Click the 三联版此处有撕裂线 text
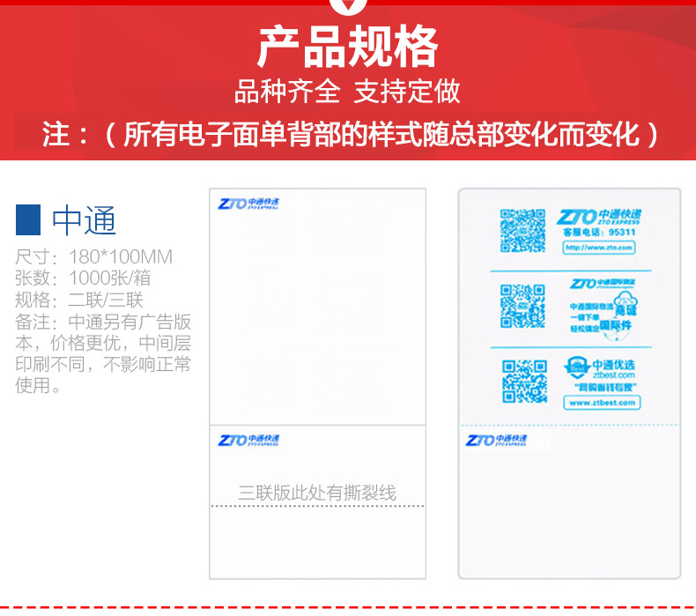696x616 pixels. [x=317, y=493]
